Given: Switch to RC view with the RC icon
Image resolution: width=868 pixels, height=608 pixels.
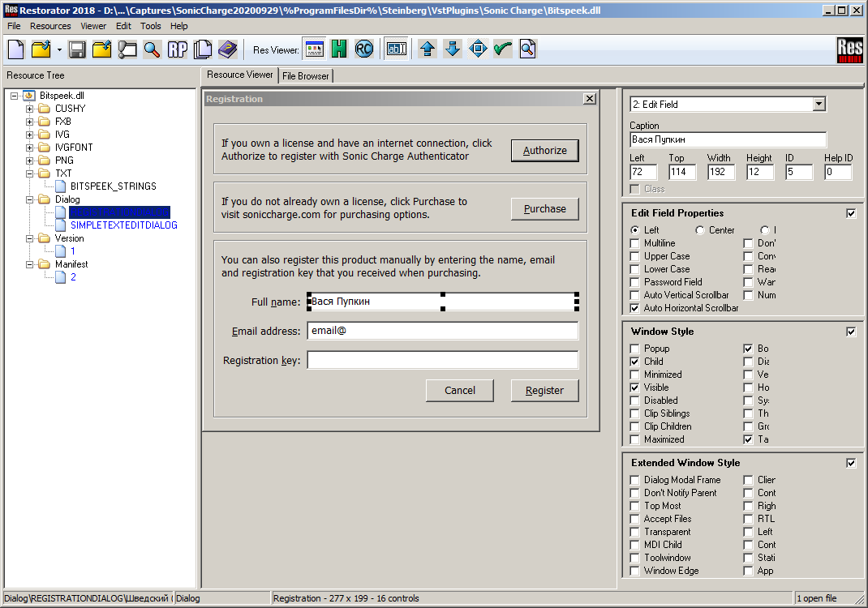Looking at the screenshot, I should click(x=364, y=49).
